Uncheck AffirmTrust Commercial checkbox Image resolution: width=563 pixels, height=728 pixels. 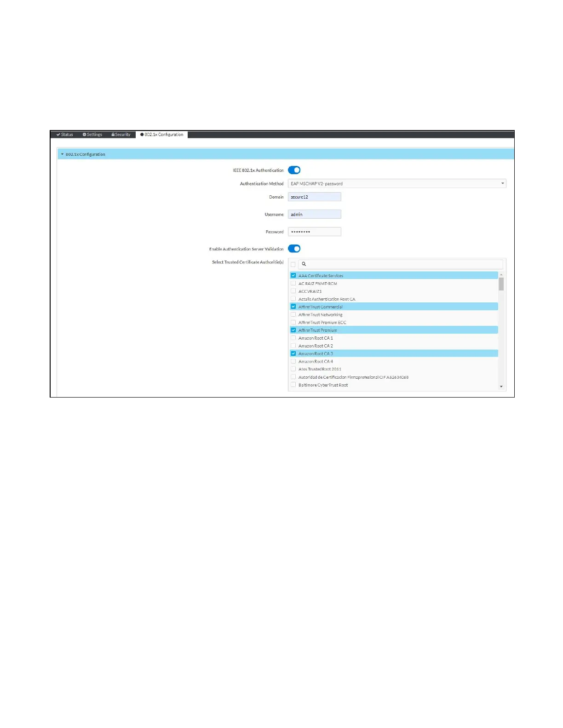point(293,307)
